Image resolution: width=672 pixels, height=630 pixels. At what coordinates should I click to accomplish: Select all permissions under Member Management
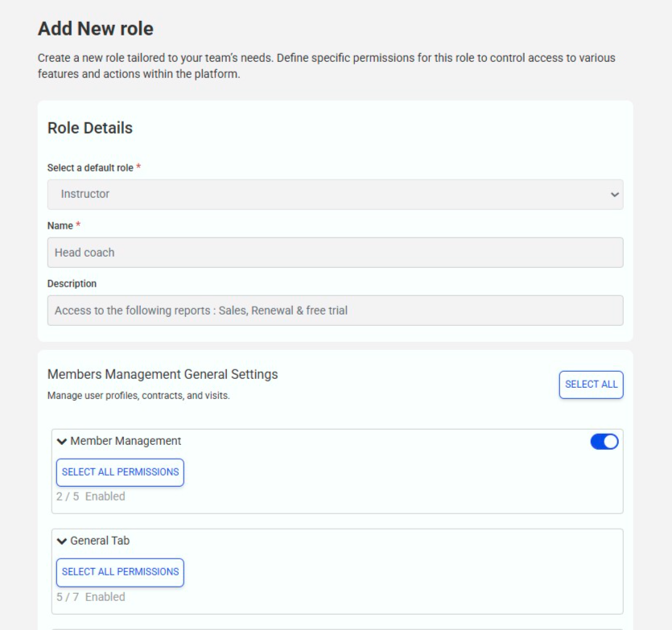click(x=120, y=472)
